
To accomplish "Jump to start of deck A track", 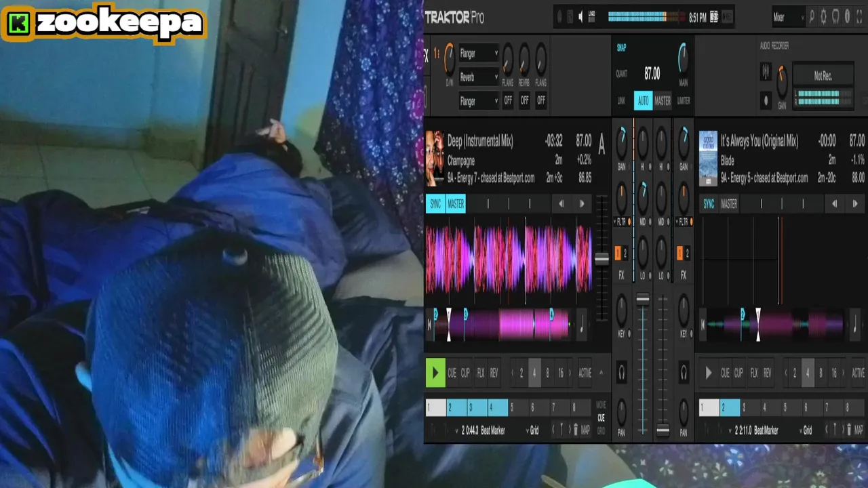I will pos(429,325).
